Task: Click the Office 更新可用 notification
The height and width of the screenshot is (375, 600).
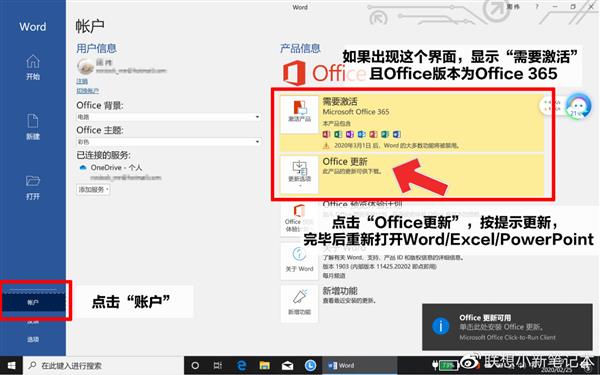Action: 507,327
